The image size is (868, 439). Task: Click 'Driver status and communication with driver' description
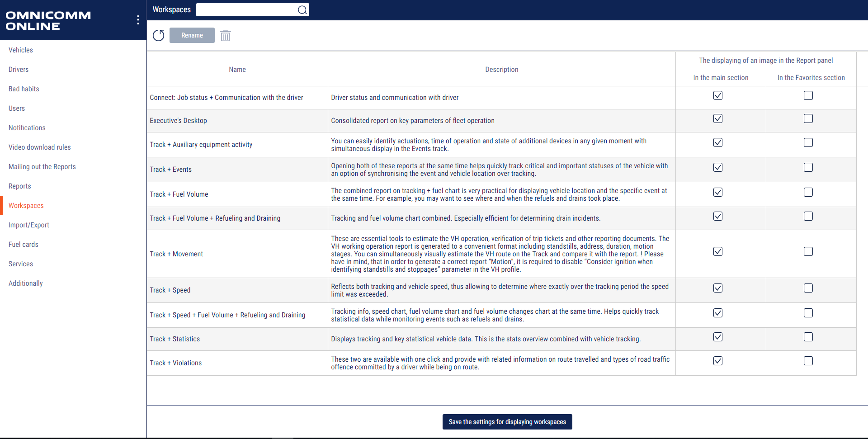pyautogui.click(x=395, y=98)
